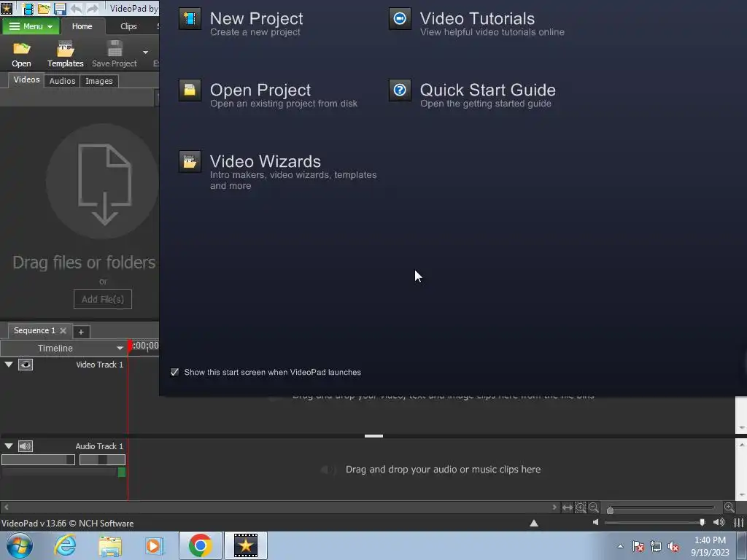Viewport: 747px width, 560px height.
Task: Click open folder icon in title bar
Action: (x=44, y=9)
